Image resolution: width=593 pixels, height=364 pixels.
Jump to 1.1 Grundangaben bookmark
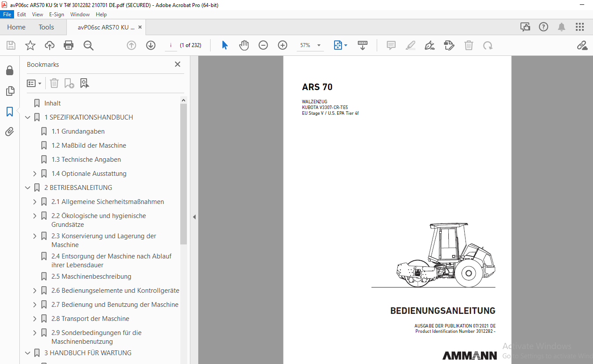[78, 131]
